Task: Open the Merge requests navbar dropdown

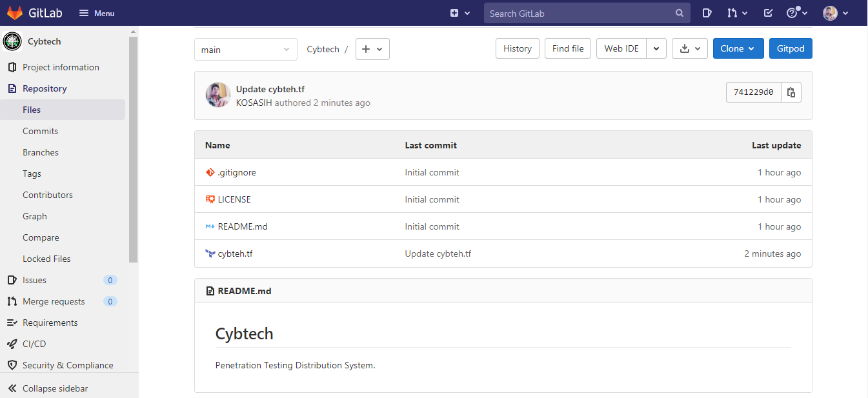Action: point(737,13)
